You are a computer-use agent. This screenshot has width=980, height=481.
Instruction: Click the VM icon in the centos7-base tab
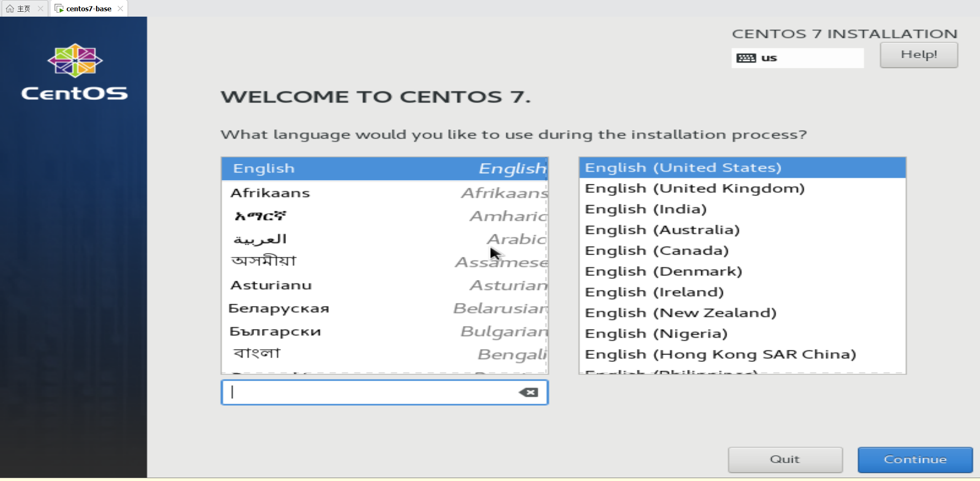click(59, 8)
